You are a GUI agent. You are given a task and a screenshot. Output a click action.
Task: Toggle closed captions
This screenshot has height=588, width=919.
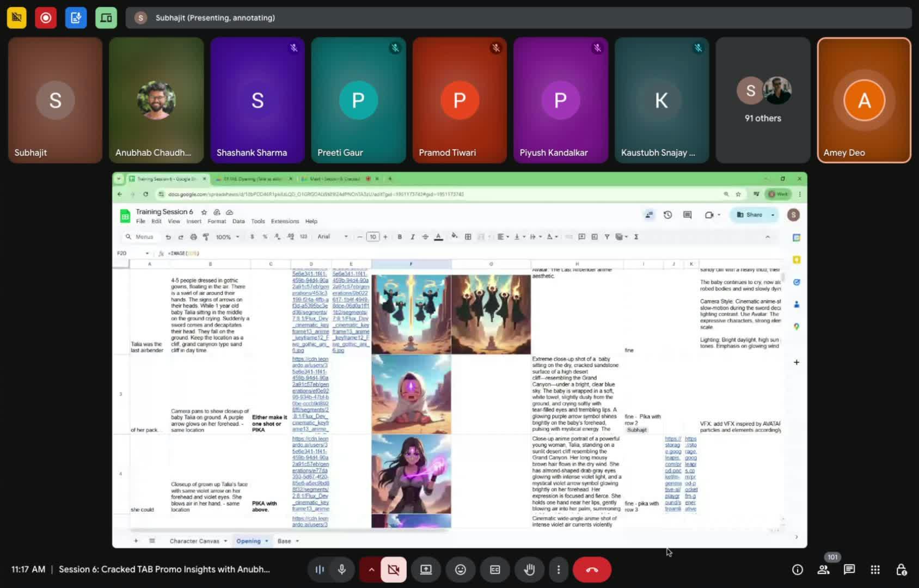(x=495, y=569)
